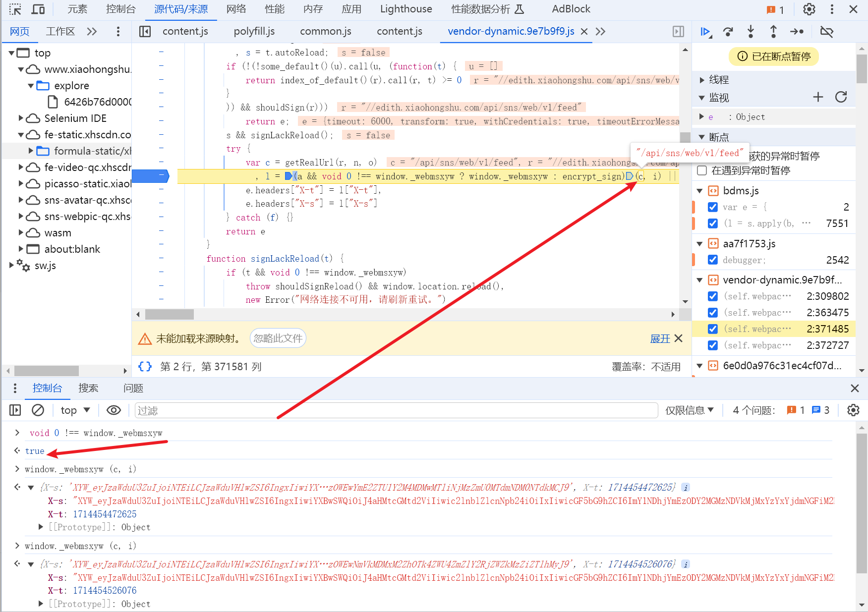Viewport: 868px width, 612px height.
Task: Switch to the 搜索 drawer tab
Action: (88, 388)
